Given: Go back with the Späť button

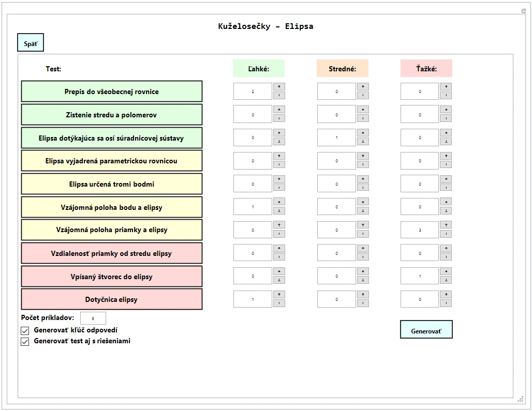Looking at the screenshot, I should tap(31, 42).
